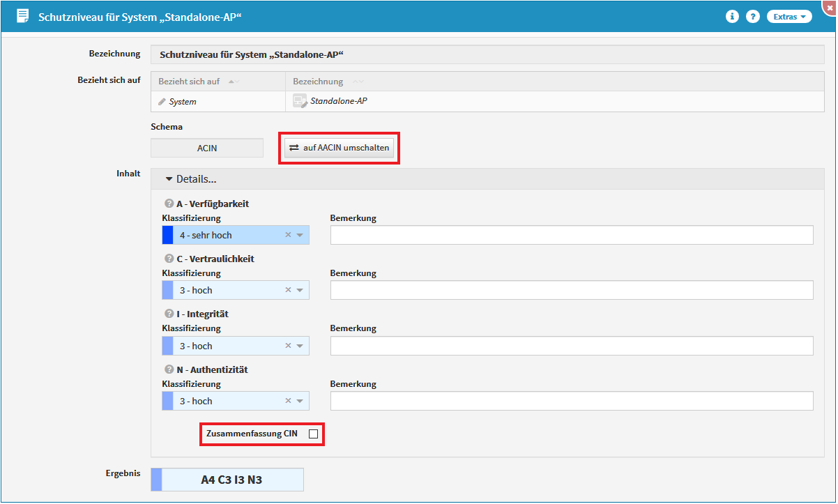Clear the Verfügbarkeit classification with X
The height and width of the screenshot is (504, 838).
coord(288,235)
